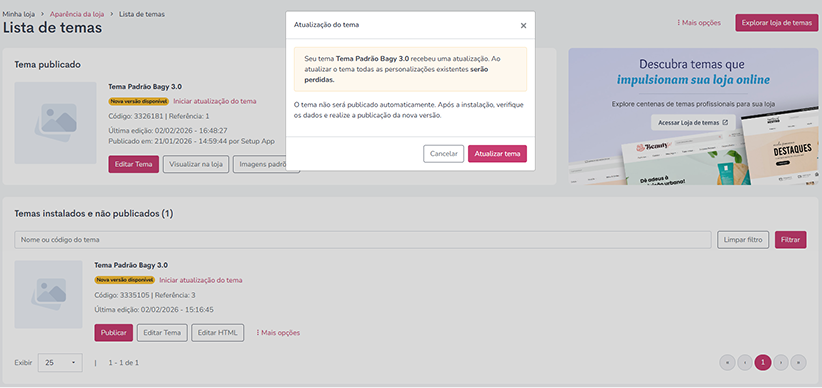The image size is (822, 388).
Task: Publish the unpublished Tema Padrão Bagy 3.0
Action: [114, 332]
